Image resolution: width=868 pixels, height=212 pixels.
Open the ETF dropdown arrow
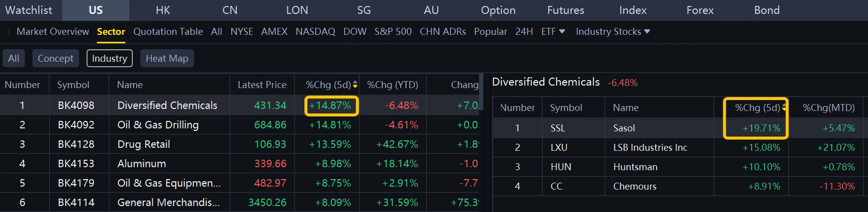(x=562, y=31)
